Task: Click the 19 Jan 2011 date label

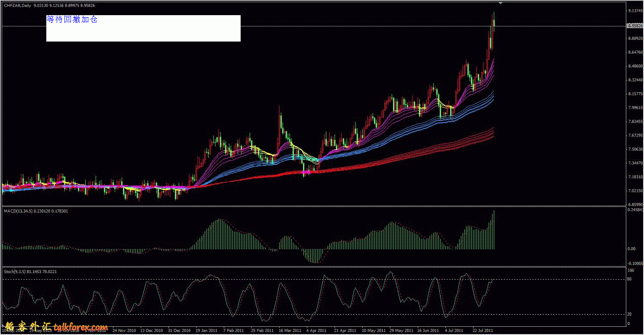Action: click(x=206, y=330)
